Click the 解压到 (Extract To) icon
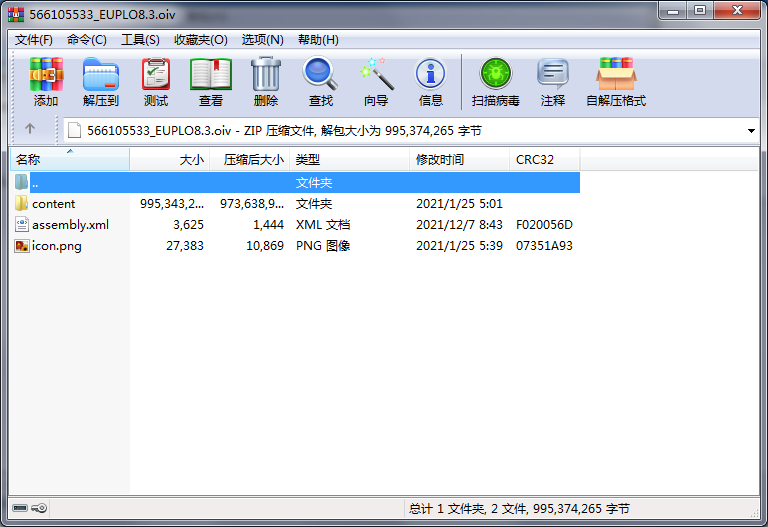The image size is (768, 527). pos(100,81)
